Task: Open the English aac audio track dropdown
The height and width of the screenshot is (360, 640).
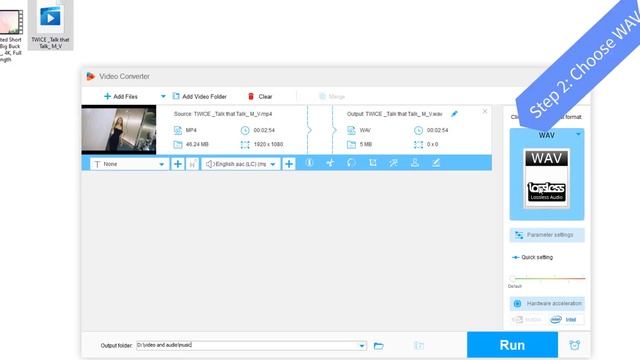Action: 241,164
